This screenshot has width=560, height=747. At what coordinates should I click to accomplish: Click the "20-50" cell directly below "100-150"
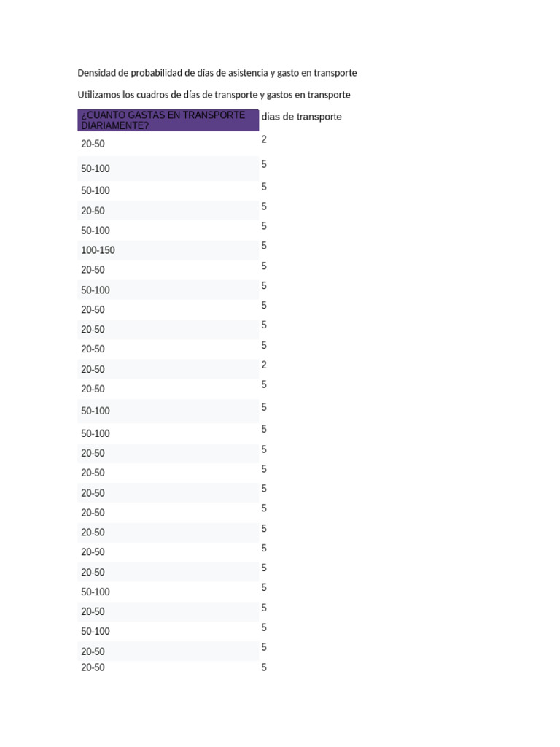pyautogui.click(x=93, y=270)
